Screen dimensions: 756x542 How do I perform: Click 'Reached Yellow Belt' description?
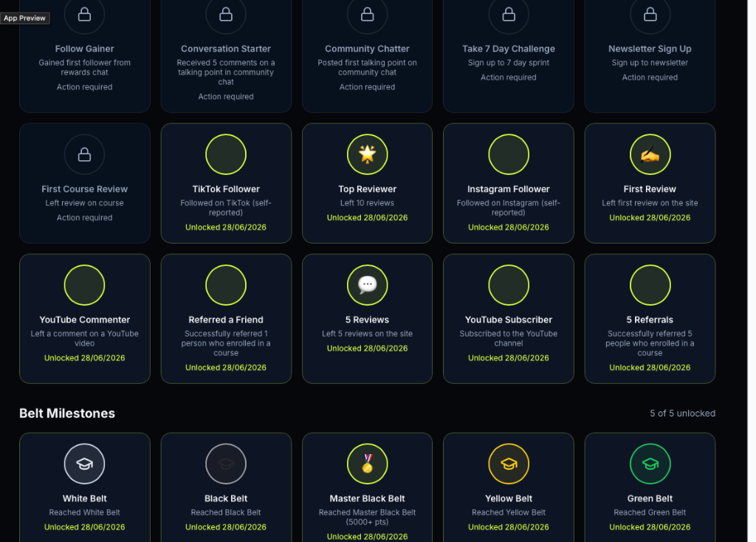point(509,512)
